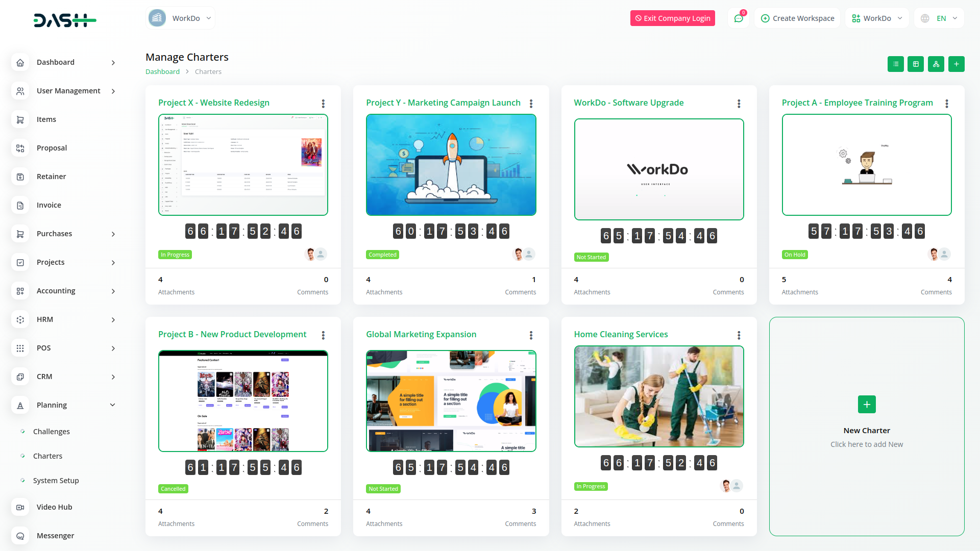Open three-dot menu for Project X card
Viewport: 980px width, 551px height.
click(323, 104)
